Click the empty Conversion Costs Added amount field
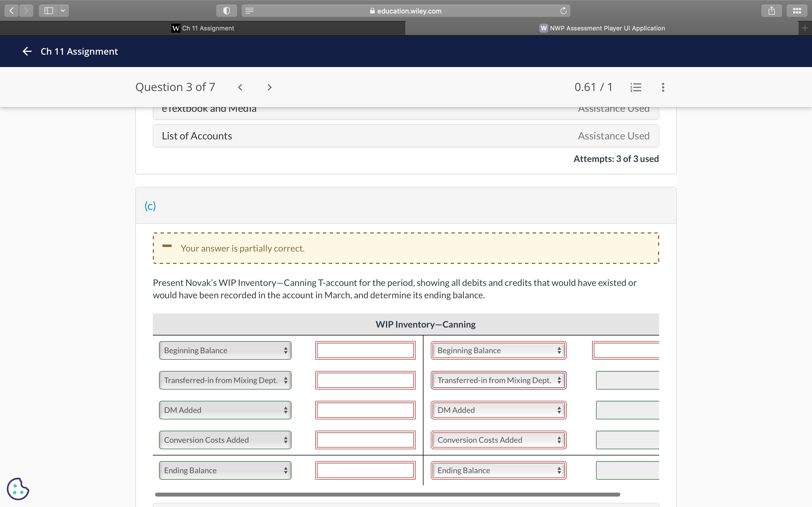The height and width of the screenshot is (507, 812). [x=365, y=440]
